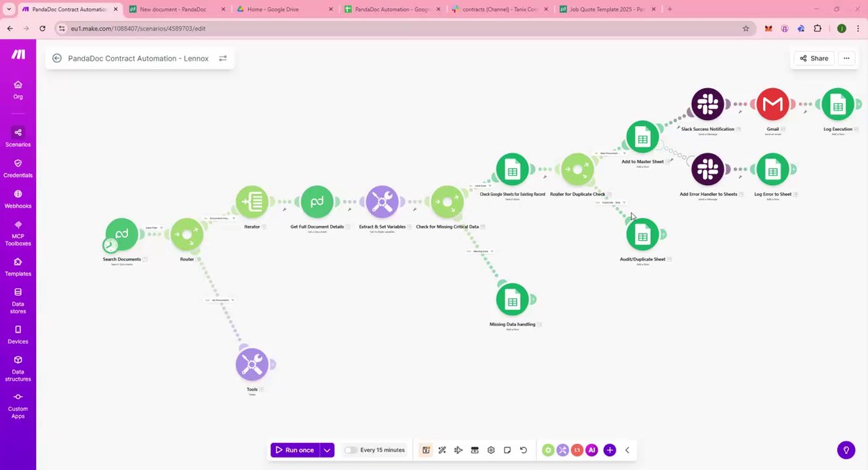Open the Run once dropdown arrow

pos(327,450)
